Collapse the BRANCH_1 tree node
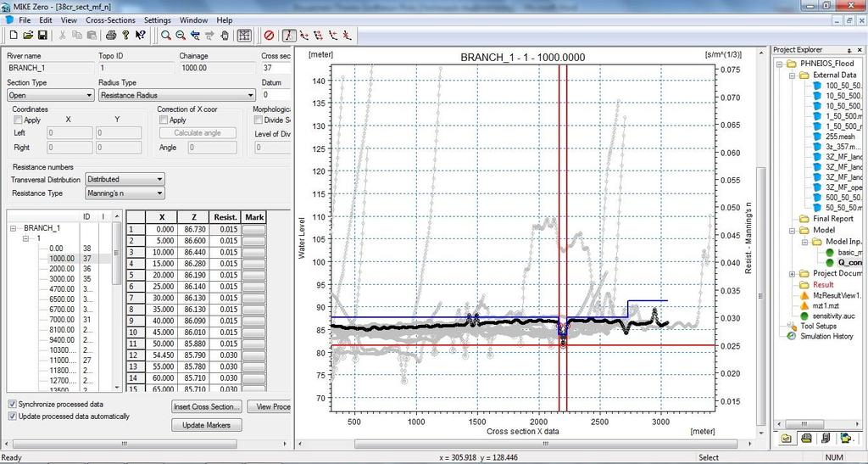Screen dimensions: 868x464 [14, 228]
